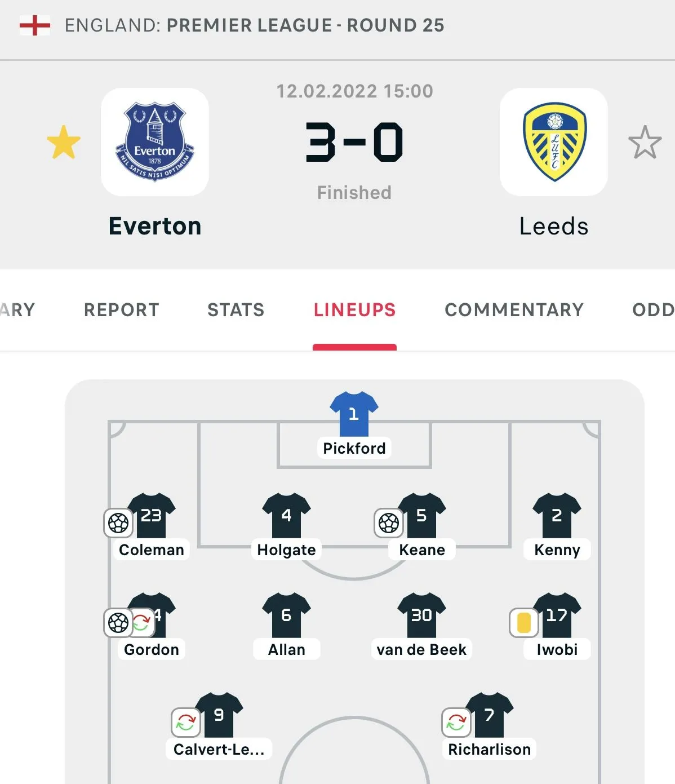Tap Calvert-Lewin's substitution arrows icon

click(185, 722)
